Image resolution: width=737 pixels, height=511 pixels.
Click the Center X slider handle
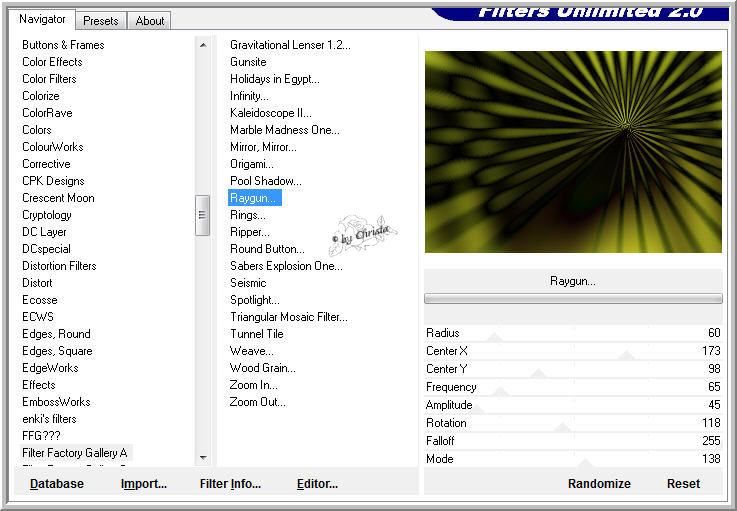click(626, 355)
